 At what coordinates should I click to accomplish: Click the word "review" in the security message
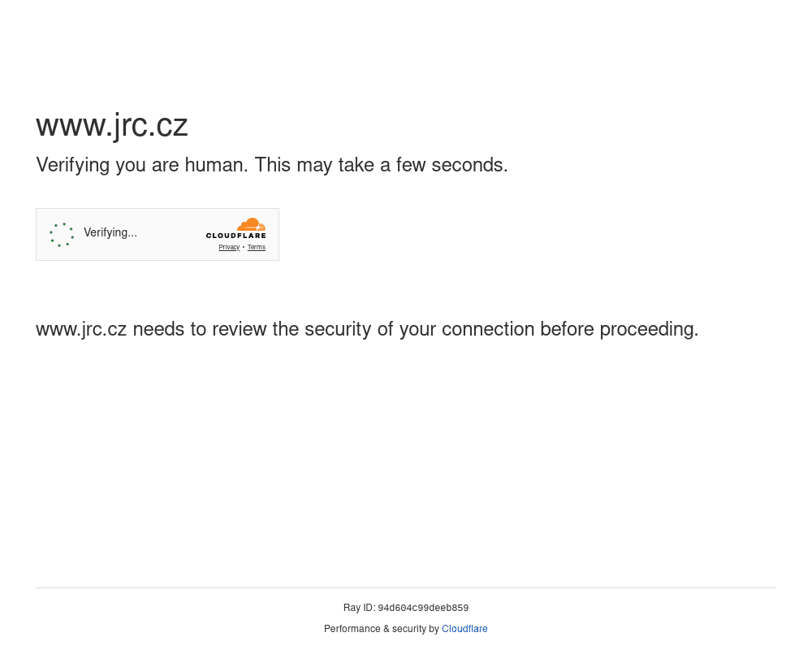(240, 330)
